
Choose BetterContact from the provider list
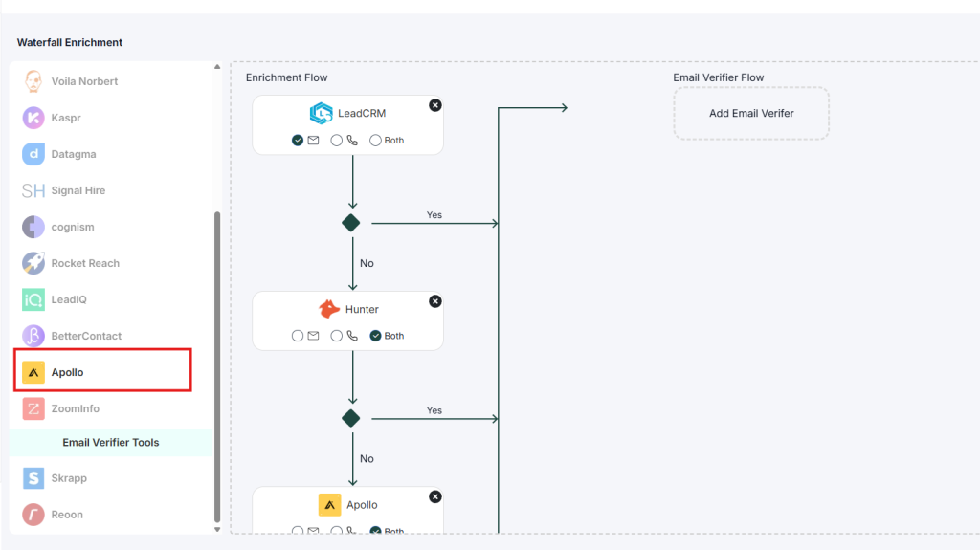click(86, 336)
